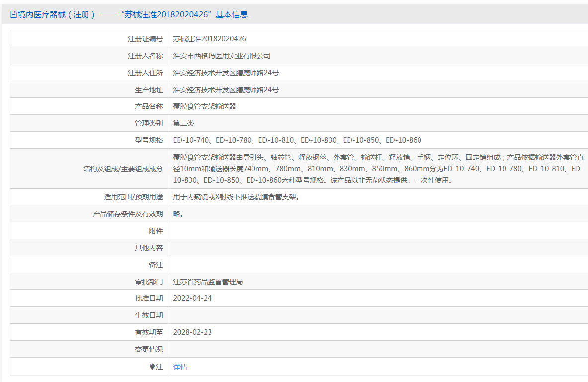The width and height of the screenshot is (588, 382).
Task: Click the model list starting with ED-10-740
Action: [x=297, y=140]
